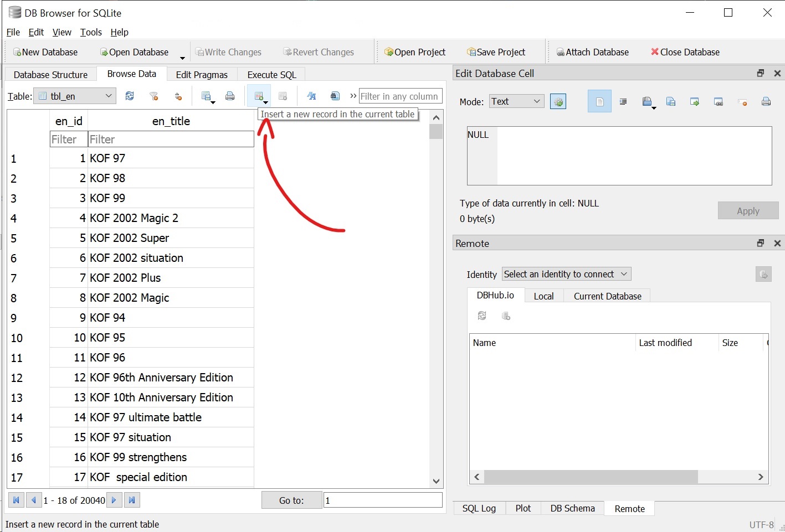785x532 pixels.
Task: Toggle word wrap in the cell editor
Action: coord(623,101)
